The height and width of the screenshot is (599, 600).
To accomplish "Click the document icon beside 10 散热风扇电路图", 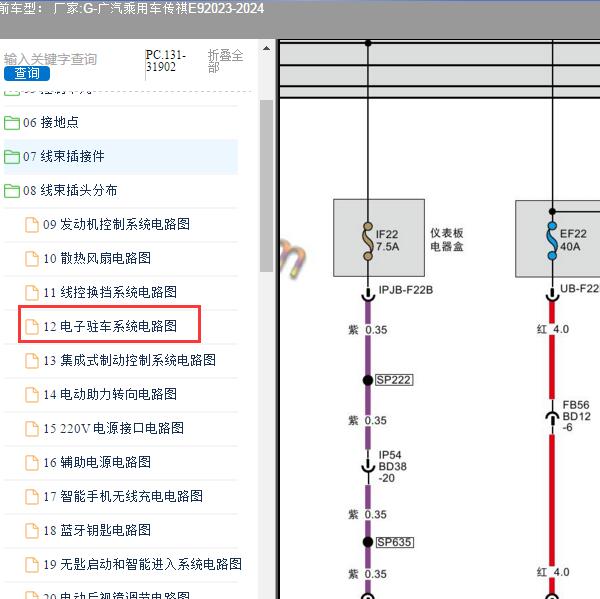I will coord(32,259).
